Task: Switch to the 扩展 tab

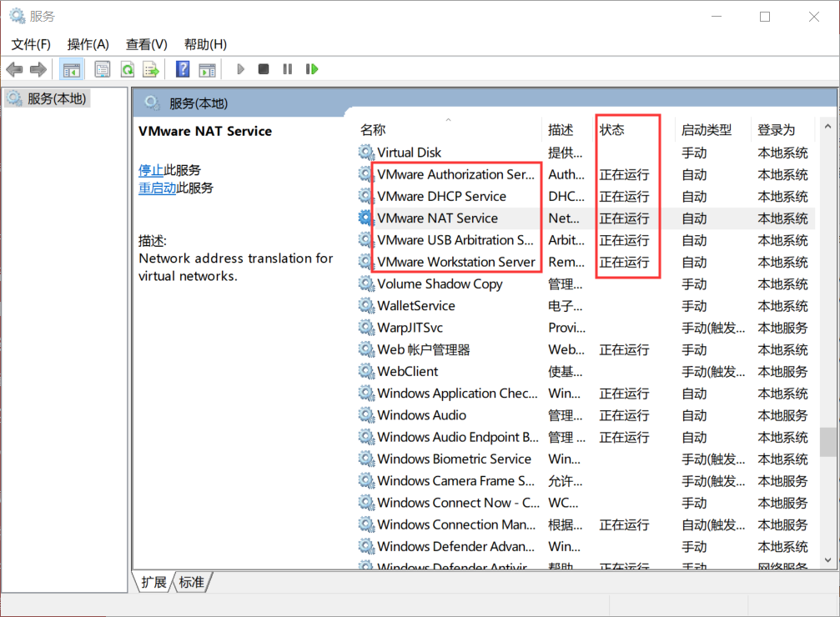Action: [x=153, y=582]
